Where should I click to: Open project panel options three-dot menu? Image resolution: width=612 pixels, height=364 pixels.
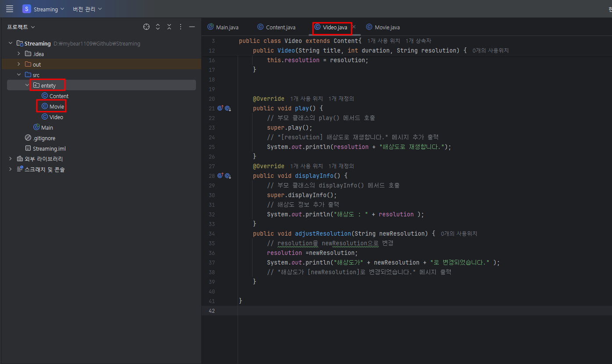pos(181,27)
